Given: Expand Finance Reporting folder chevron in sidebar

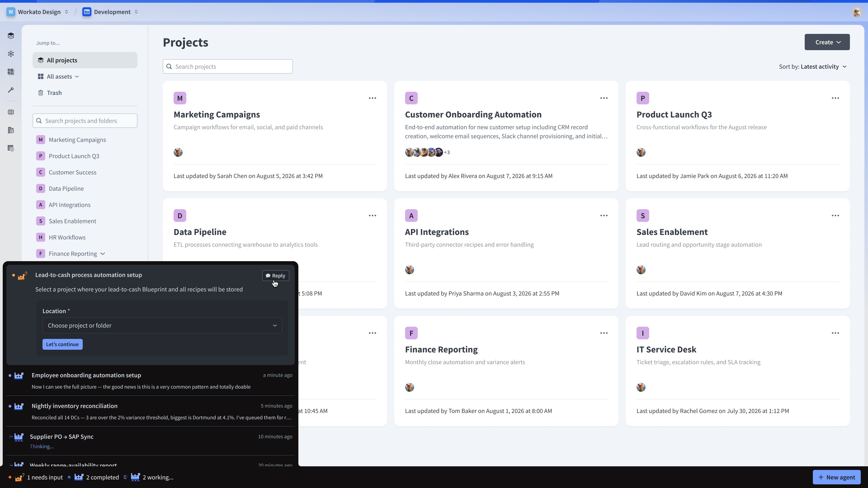Looking at the screenshot, I should coord(103,253).
